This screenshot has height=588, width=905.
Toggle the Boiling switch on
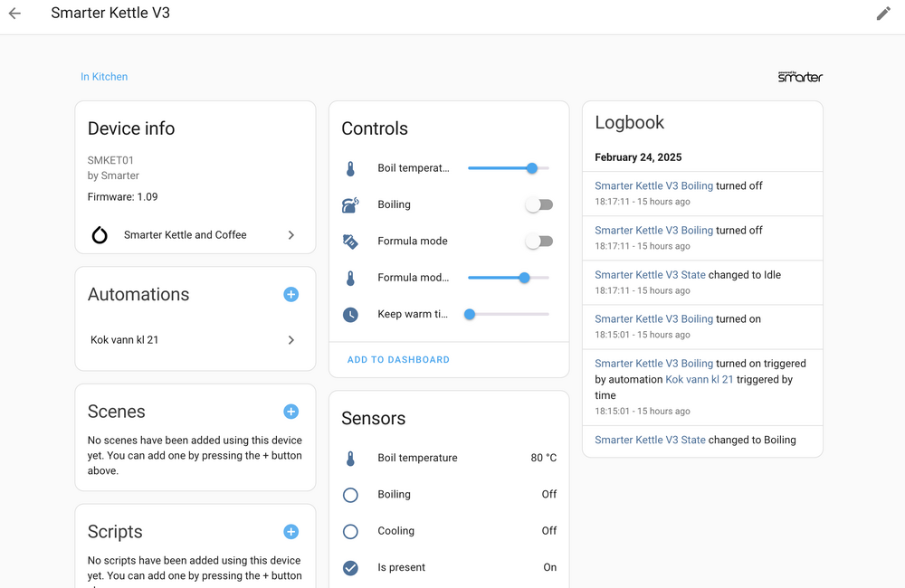coord(538,205)
